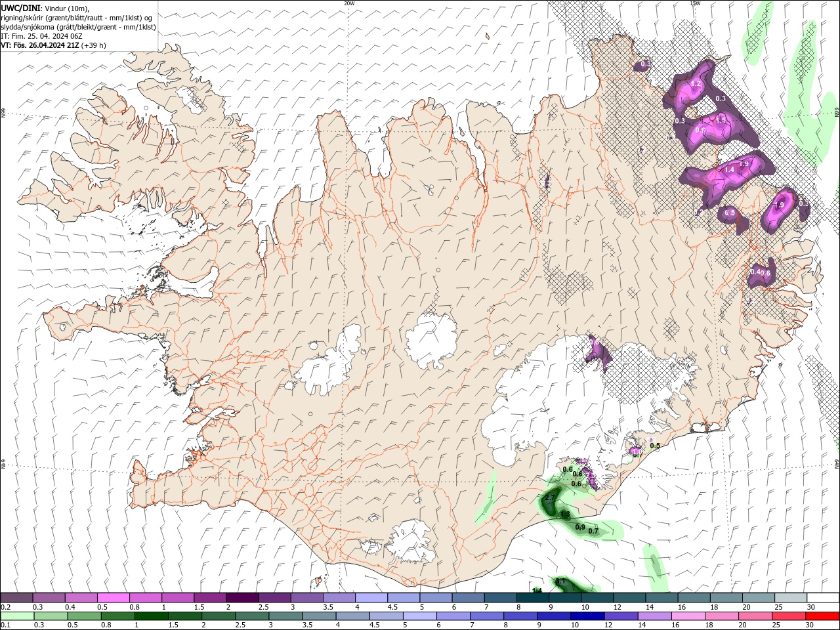Click the dark blue swatch at 10 in rain legend

587,616
